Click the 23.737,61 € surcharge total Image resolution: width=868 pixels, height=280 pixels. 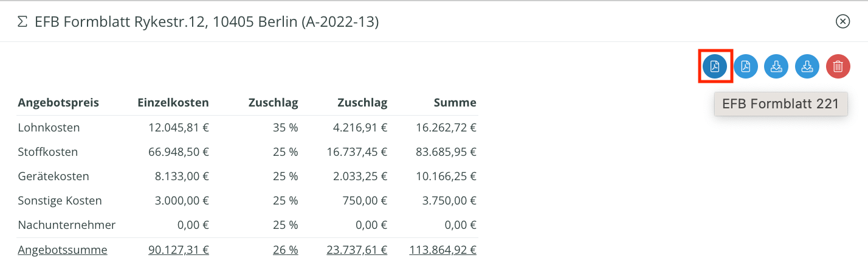pos(357,250)
